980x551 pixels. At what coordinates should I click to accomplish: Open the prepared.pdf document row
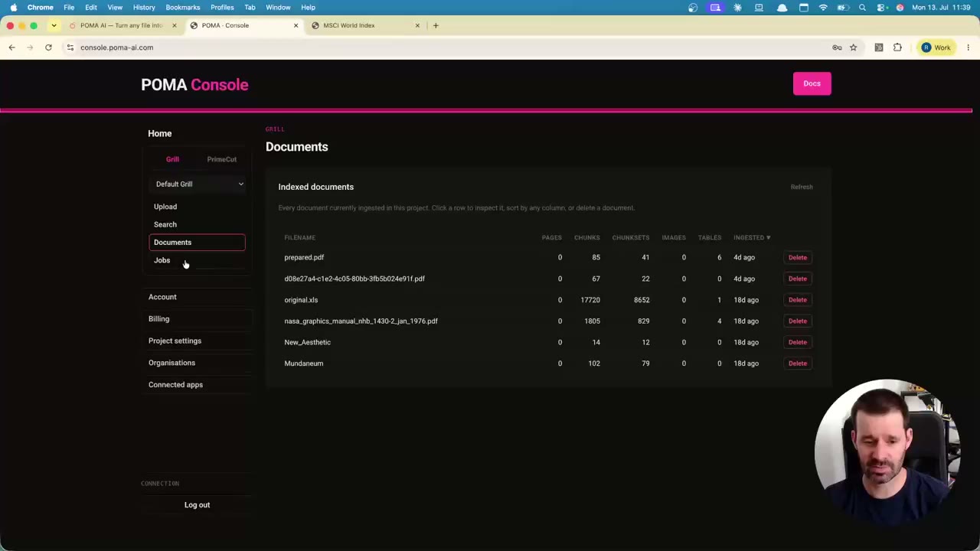click(548, 258)
